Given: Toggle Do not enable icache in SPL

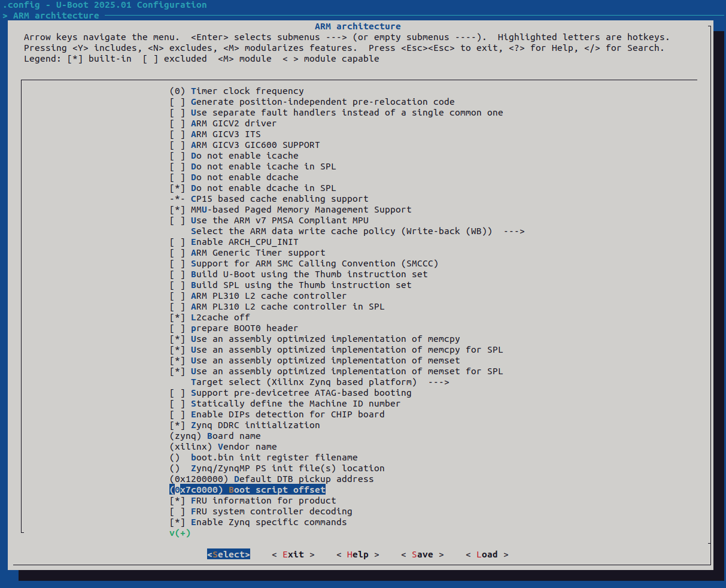Looking at the screenshot, I should click(x=253, y=166).
